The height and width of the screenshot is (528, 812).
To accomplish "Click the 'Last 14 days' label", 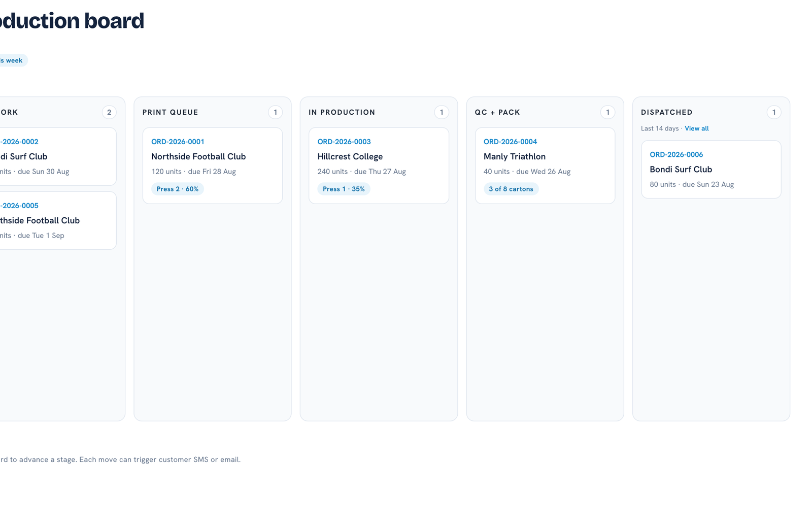I will (659, 128).
